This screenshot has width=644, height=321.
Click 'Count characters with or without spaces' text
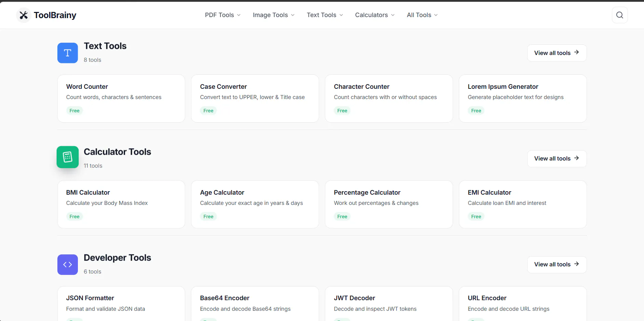pyautogui.click(x=385, y=97)
